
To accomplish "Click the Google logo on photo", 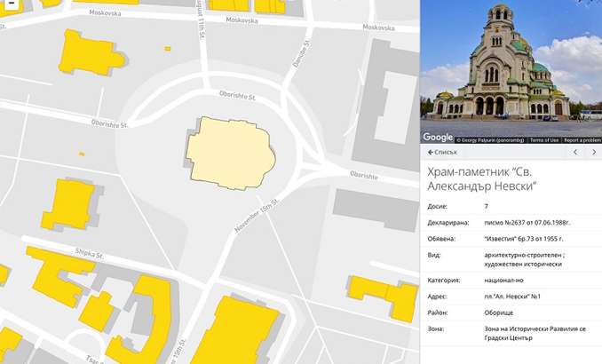I will [x=438, y=137].
